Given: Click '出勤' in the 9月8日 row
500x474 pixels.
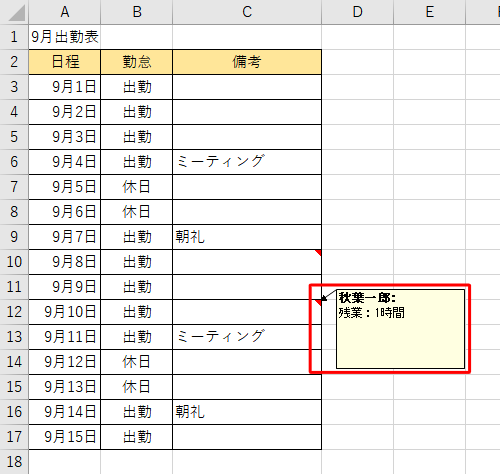Looking at the screenshot, I should [137, 262].
